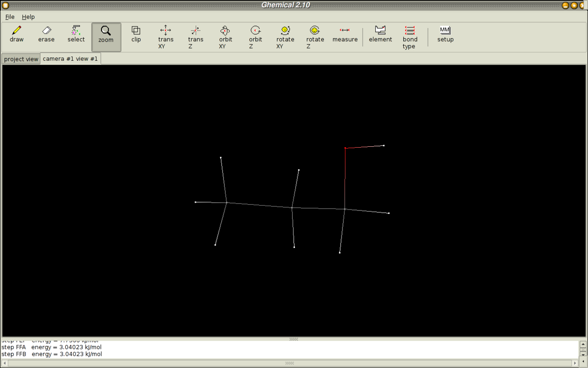This screenshot has height=368, width=588.
Task: Enable the rotate XY tool
Action: [285, 37]
